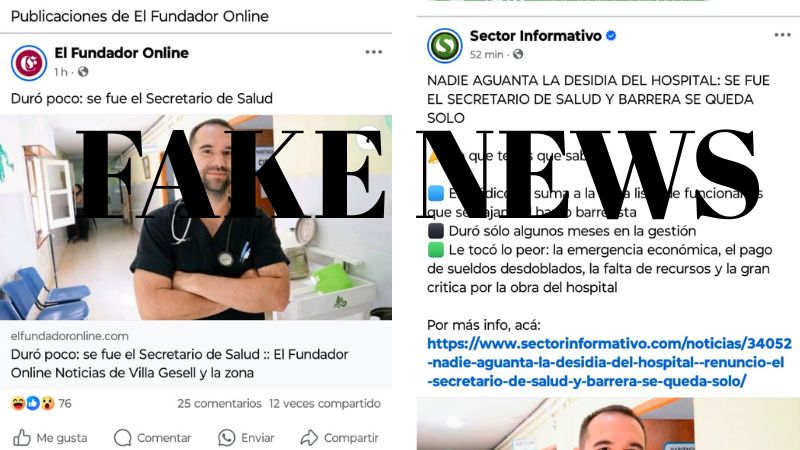Screen dimensions: 800x450
Task: Open the sectorinformativo.com noticias link
Action: pyautogui.click(x=609, y=362)
